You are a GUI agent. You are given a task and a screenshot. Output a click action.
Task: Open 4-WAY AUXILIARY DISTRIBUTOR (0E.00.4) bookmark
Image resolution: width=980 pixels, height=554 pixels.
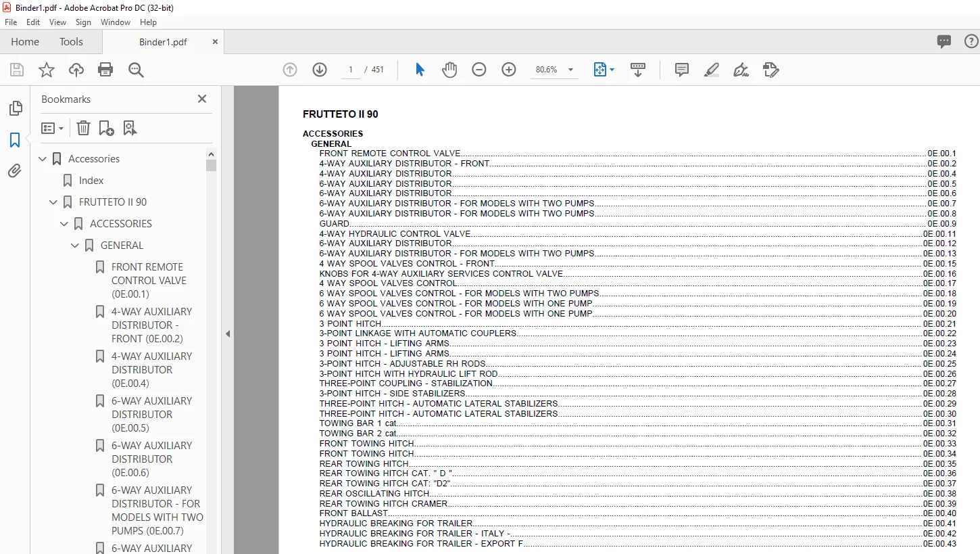[x=151, y=370]
